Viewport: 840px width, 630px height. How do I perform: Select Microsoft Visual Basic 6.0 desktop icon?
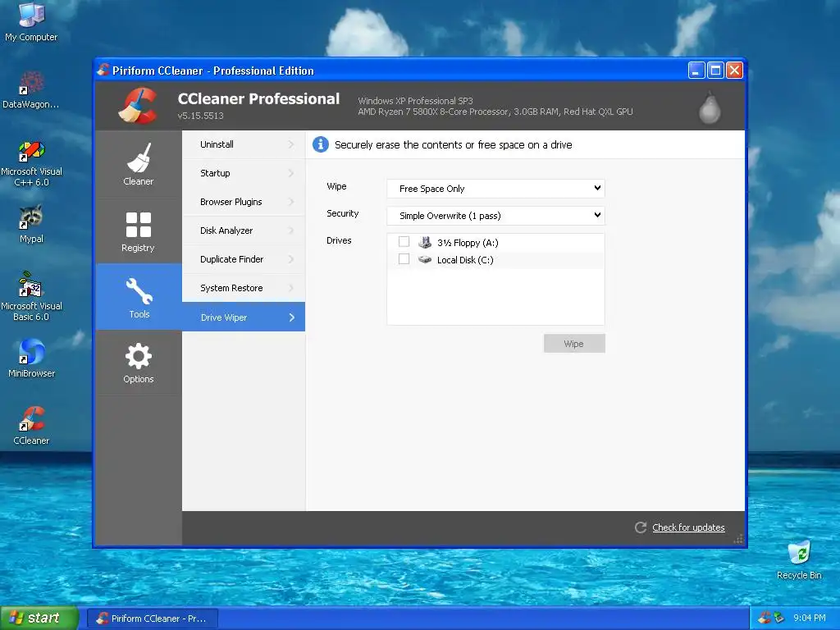pyautogui.click(x=31, y=297)
